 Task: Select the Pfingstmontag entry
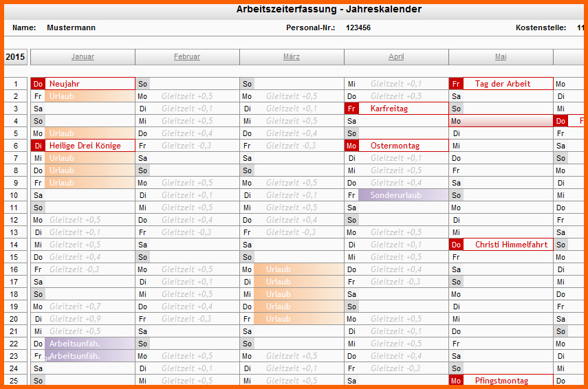click(x=508, y=380)
